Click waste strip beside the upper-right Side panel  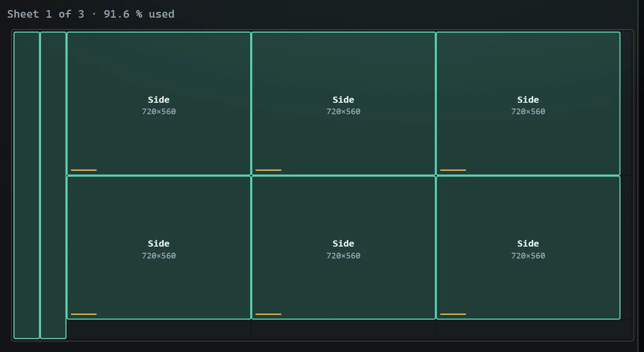point(626,104)
